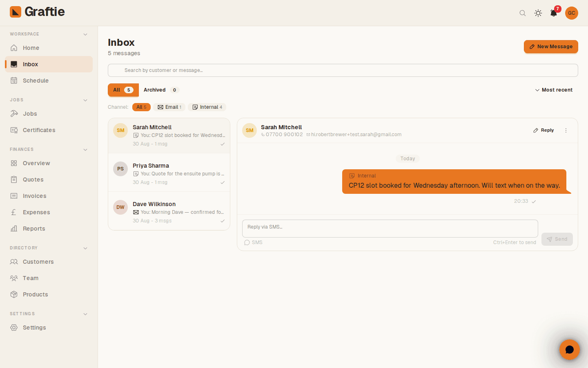
Task: Click the Inbox tray icon in the sidebar
Action: tap(14, 64)
